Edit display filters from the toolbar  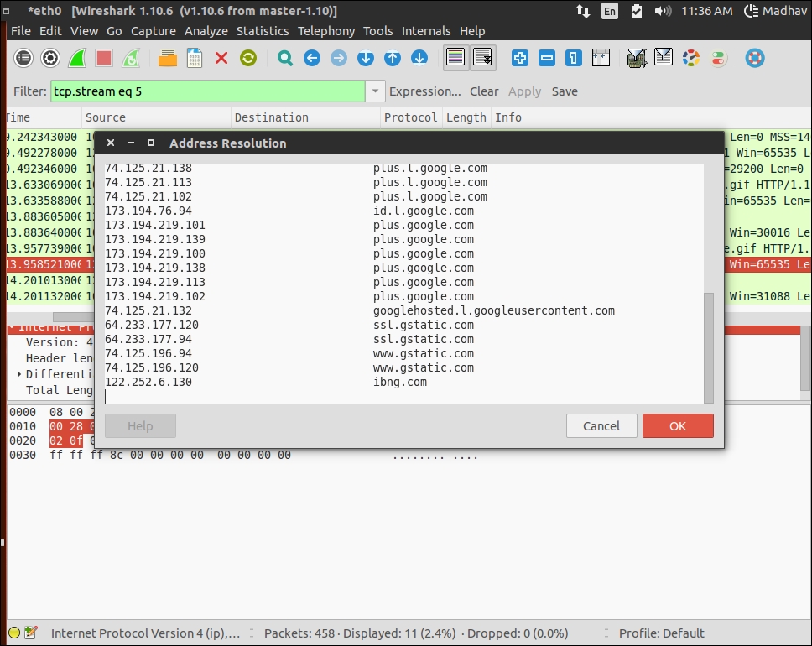point(664,58)
